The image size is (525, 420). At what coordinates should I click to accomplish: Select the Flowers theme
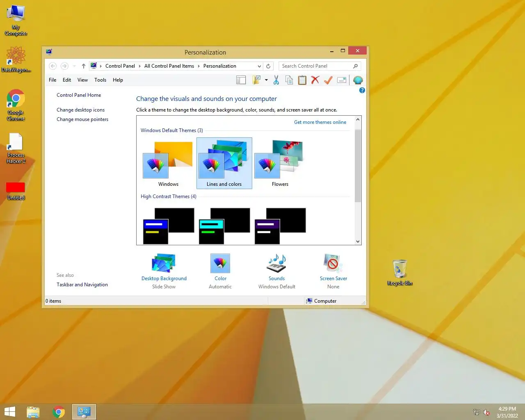280,163
